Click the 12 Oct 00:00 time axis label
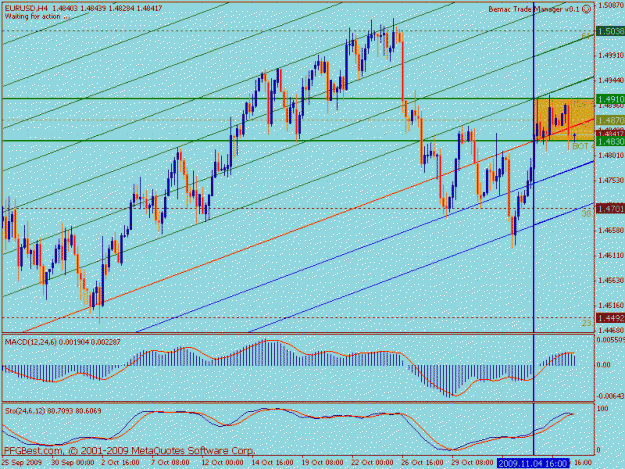Screen dimensions: 625x469 (222, 463)
